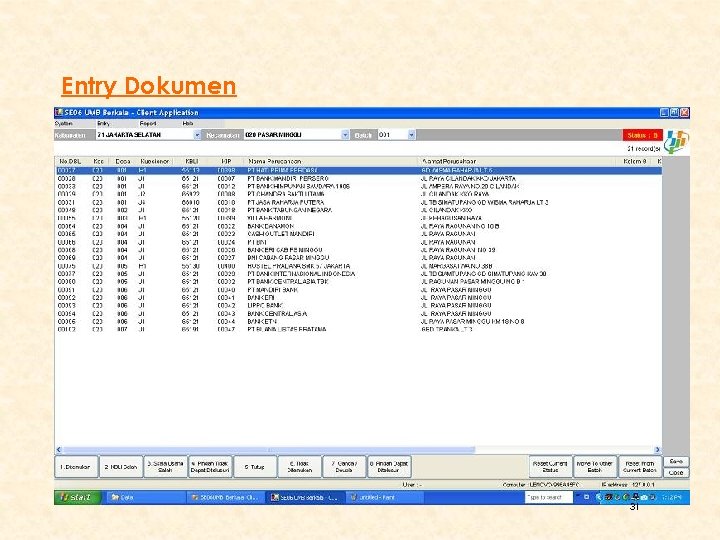
Task: Click the horizontal scrollbar thumb
Action: click(269, 450)
